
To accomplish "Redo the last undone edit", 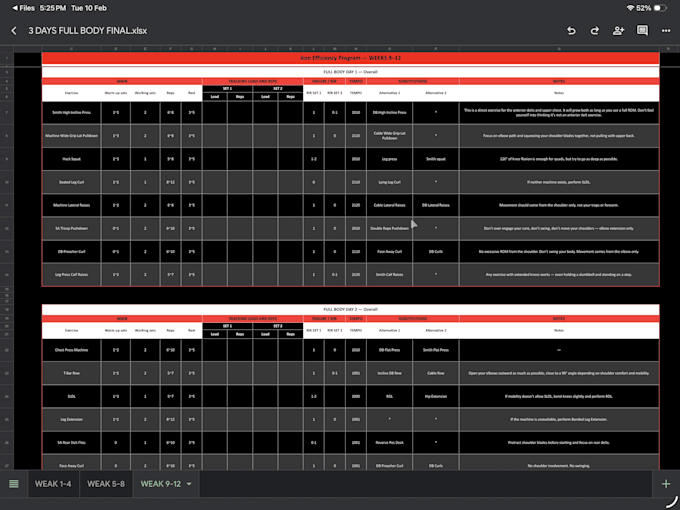I will pyautogui.click(x=595, y=31).
